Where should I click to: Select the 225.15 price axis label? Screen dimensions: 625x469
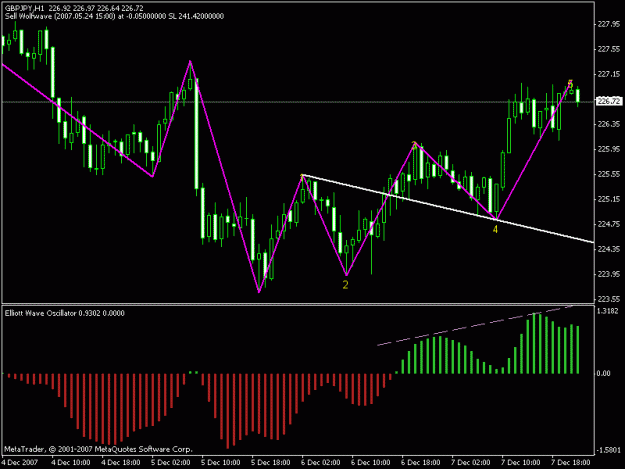(609, 199)
